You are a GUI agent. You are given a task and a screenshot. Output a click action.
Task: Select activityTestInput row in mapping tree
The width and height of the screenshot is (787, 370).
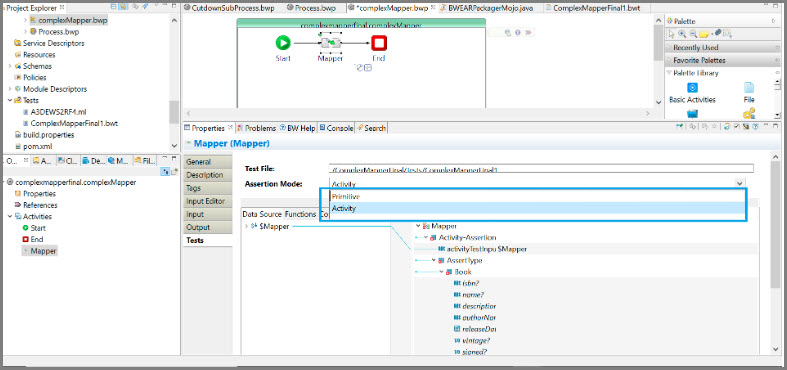[x=482, y=249]
